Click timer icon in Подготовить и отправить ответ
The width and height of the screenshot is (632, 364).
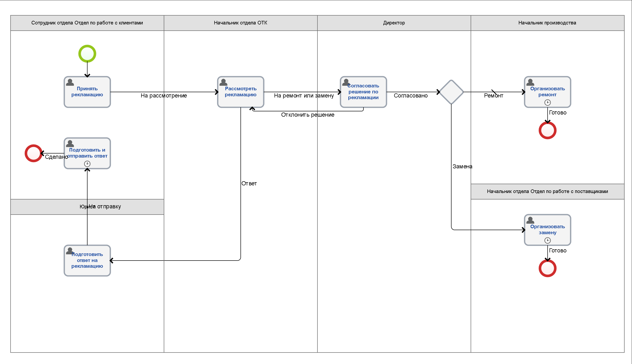pyautogui.click(x=87, y=164)
